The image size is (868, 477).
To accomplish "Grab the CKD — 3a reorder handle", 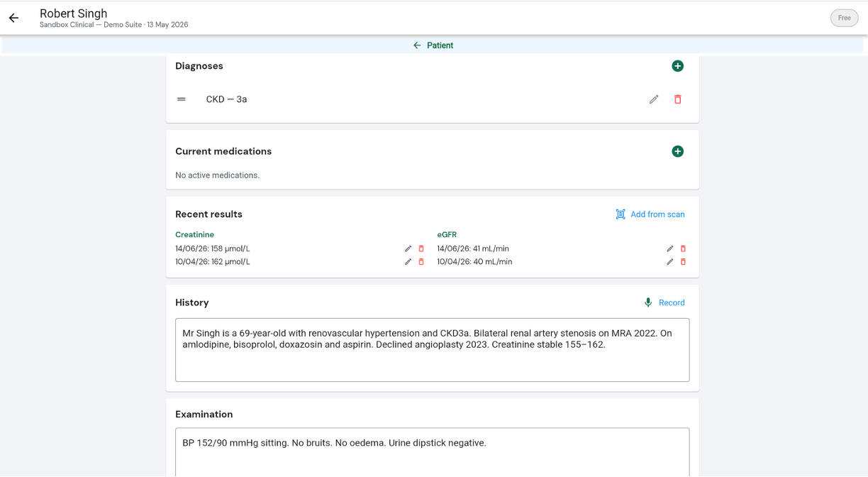I will (x=182, y=99).
